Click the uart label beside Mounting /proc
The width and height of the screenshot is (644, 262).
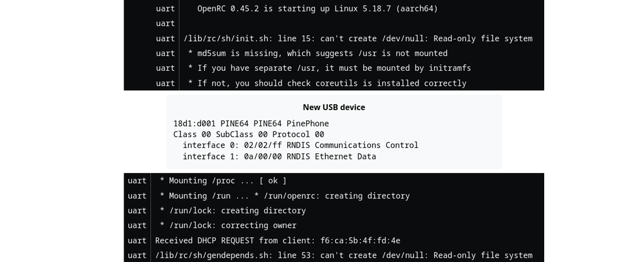(x=137, y=181)
